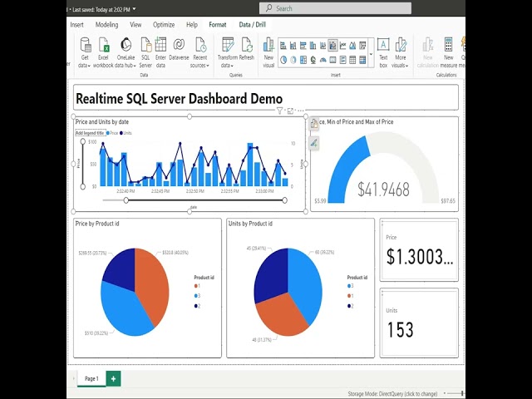Click the build visual on-object button
Image resolution: width=532 pixels, height=399 pixels.
coord(314,124)
